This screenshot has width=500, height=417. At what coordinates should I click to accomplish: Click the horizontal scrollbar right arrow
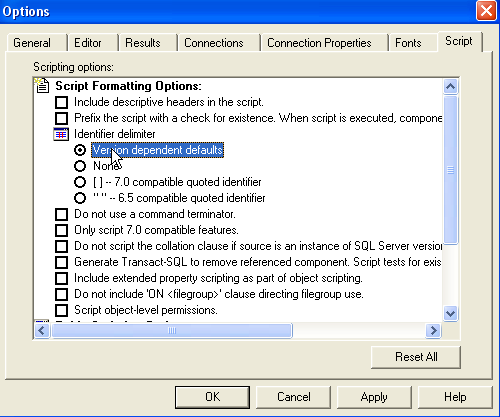click(x=433, y=331)
